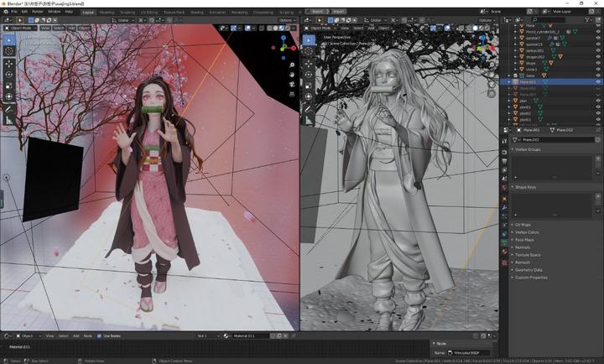
Task: Toggle visibility of Snow collection in the outliner
Action: tap(598, 75)
